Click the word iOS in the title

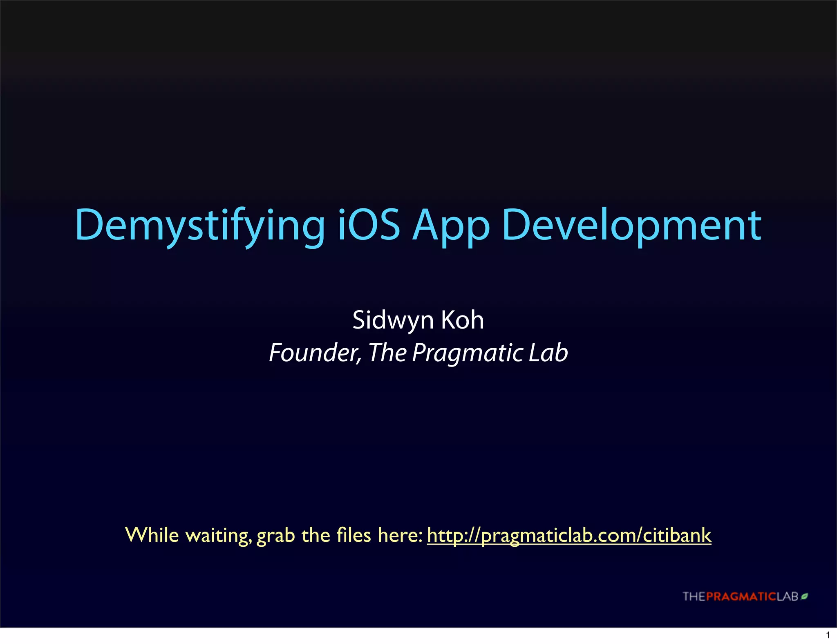369,225
